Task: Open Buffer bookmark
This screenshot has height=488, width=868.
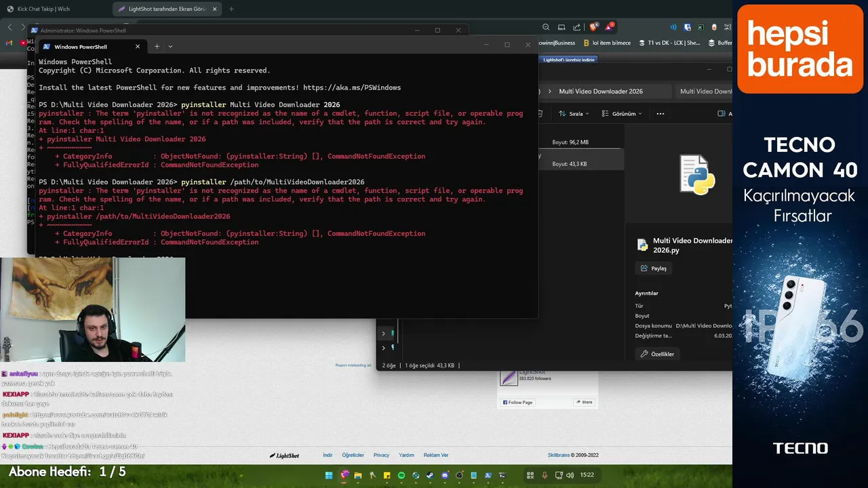Action: pyautogui.click(x=719, y=43)
